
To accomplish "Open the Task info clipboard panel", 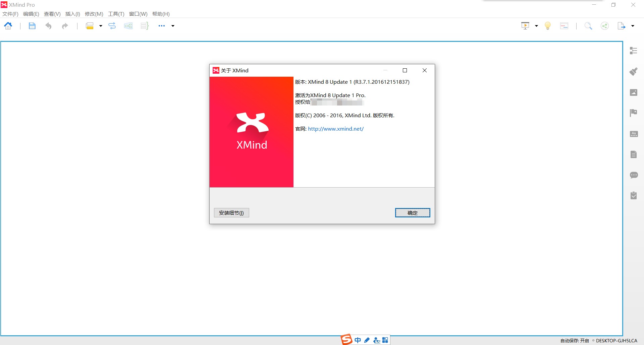I will point(633,196).
